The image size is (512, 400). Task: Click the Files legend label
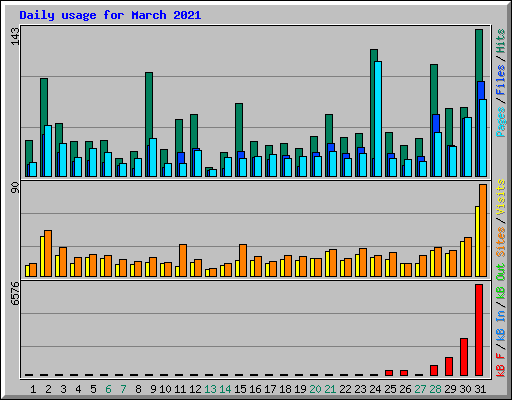pyautogui.click(x=501, y=79)
